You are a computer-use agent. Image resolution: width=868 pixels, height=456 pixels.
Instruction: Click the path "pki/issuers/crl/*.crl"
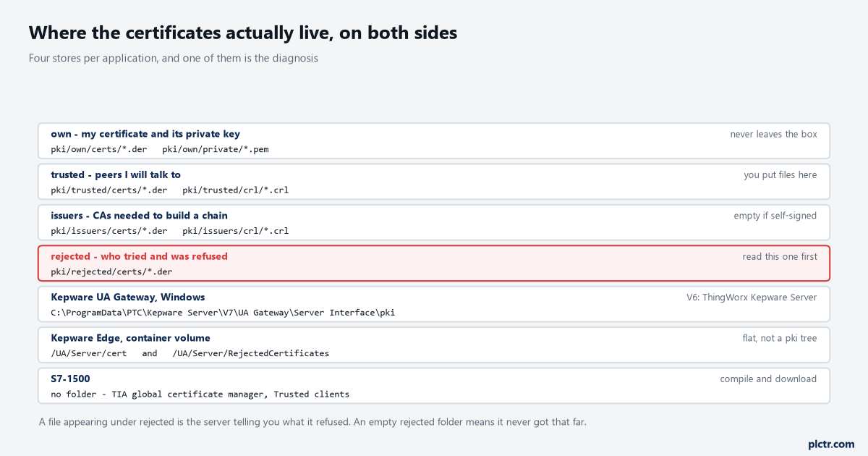[236, 232]
